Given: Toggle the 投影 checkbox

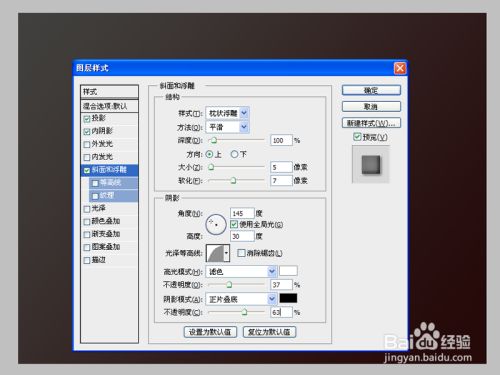Looking at the screenshot, I should (x=87, y=119).
